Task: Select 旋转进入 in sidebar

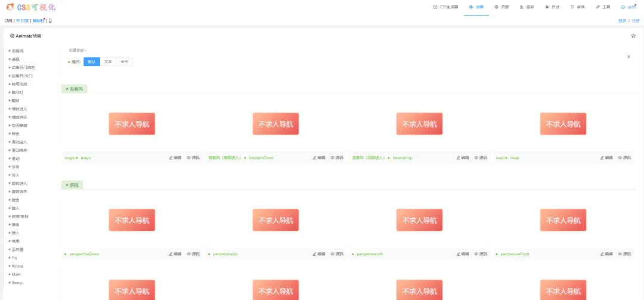Action: [18, 183]
